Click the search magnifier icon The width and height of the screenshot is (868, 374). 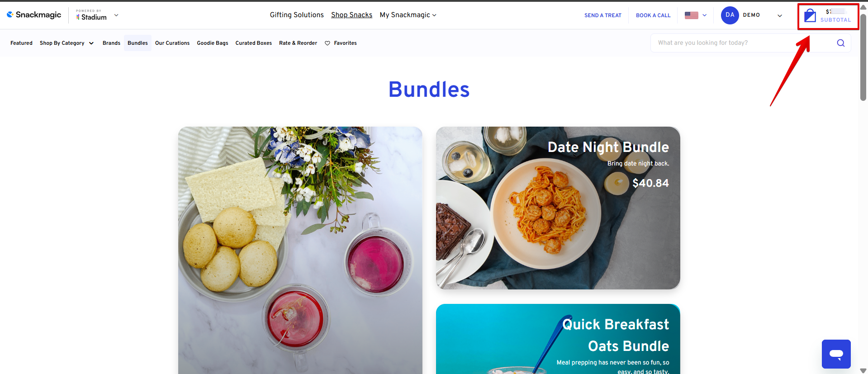pos(841,43)
